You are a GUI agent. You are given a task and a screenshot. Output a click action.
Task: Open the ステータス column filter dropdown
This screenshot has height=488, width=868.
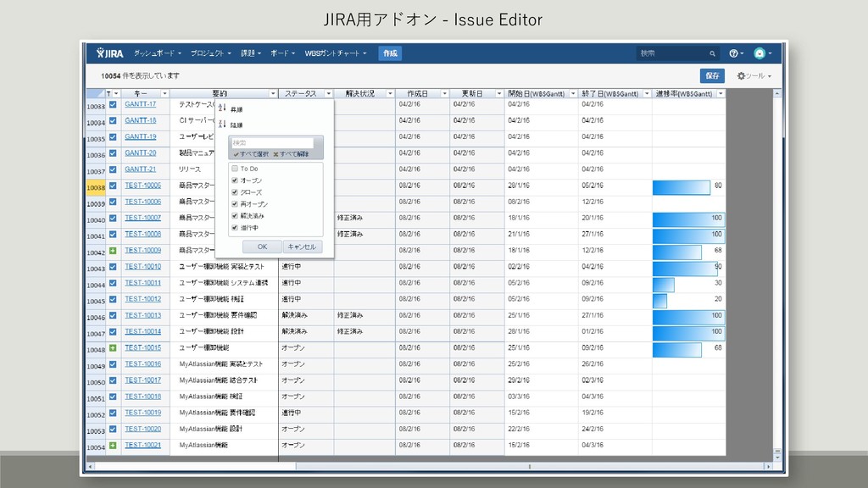328,93
